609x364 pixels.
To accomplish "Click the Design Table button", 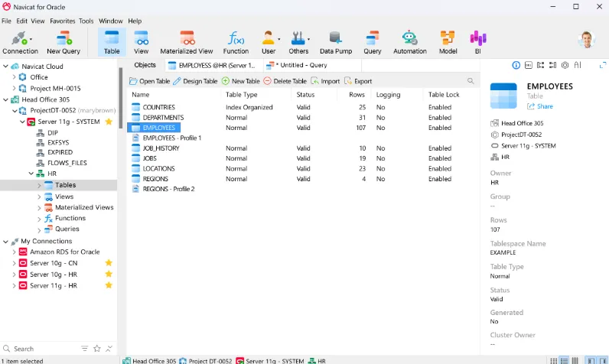I will (195, 81).
